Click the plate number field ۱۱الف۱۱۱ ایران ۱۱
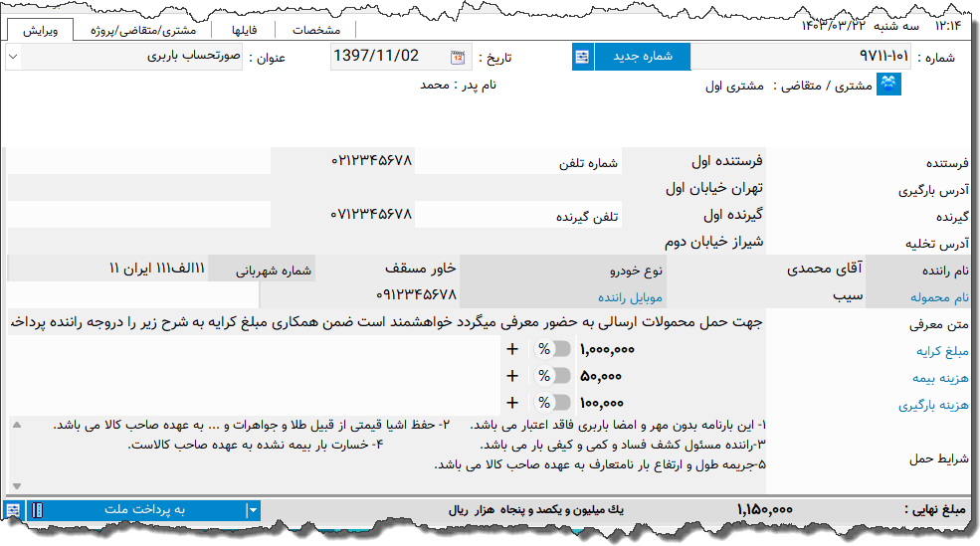980x546 pixels. 107,268
